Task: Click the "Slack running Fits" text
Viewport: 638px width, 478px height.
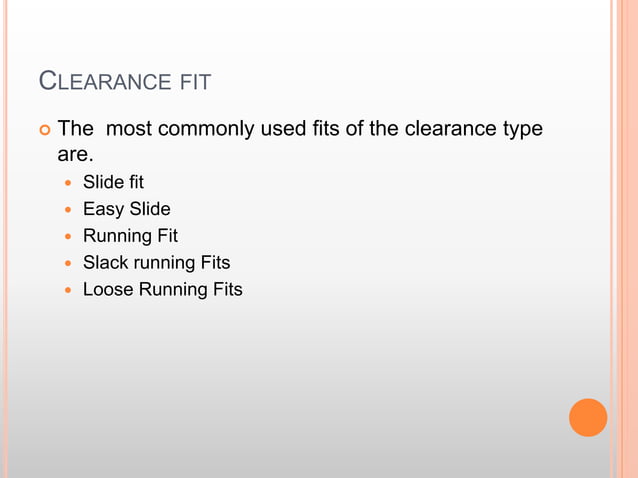Action: pyautogui.click(x=157, y=262)
